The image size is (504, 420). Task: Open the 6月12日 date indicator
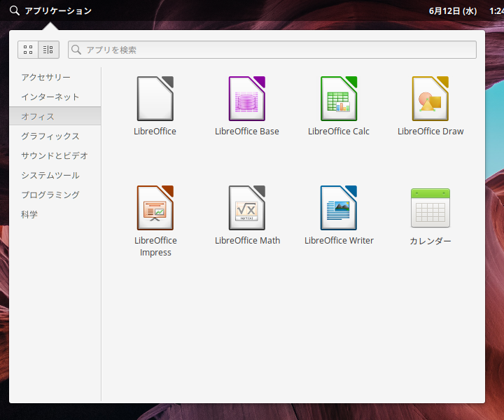point(453,11)
